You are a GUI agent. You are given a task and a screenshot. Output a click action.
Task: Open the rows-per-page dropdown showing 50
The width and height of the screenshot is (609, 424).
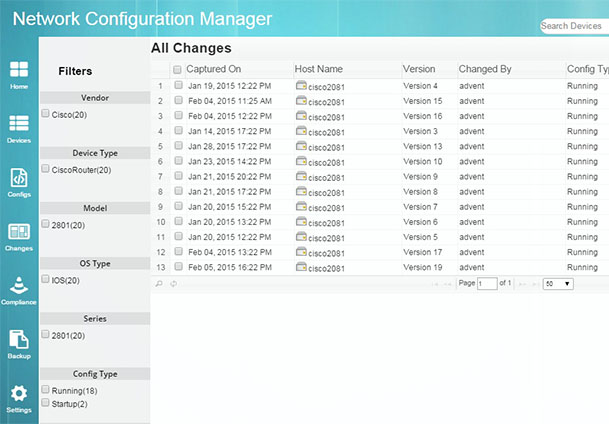(x=558, y=284)
